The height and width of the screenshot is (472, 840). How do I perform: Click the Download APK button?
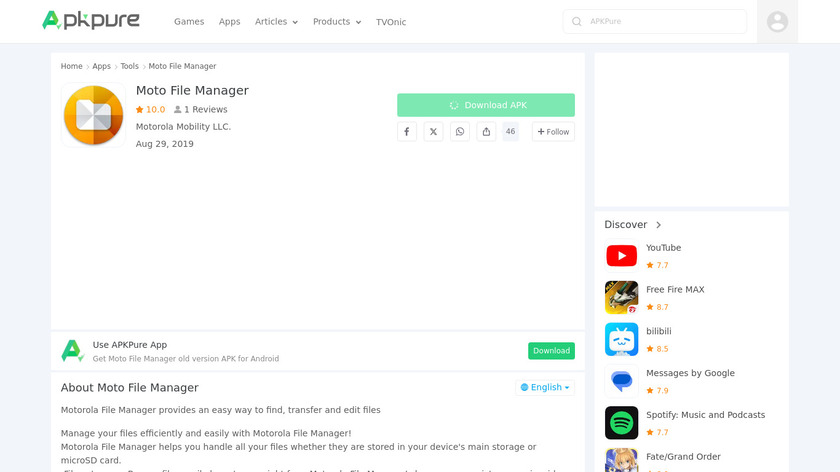click(486, 105)
